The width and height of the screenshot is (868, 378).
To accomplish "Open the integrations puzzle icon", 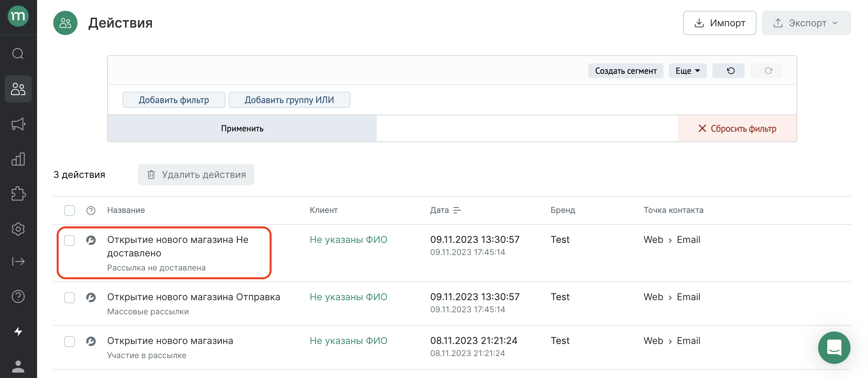I will pyautogui.click(x=18, y=194).
